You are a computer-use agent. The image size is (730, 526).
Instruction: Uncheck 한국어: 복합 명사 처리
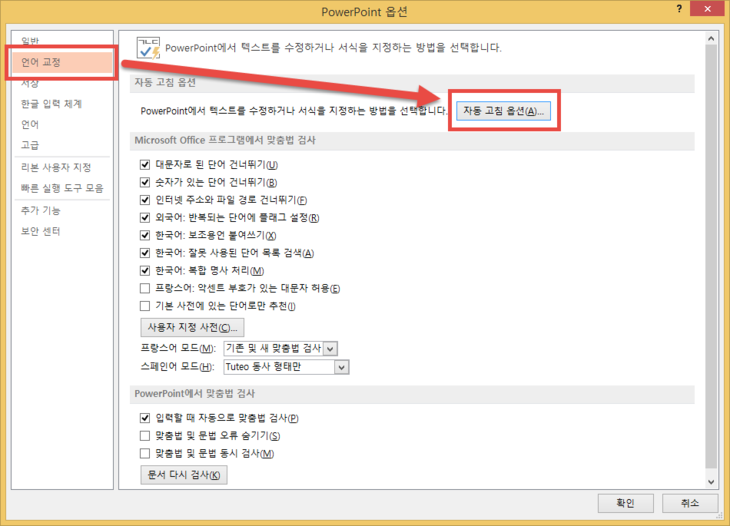tap(145, 270)
